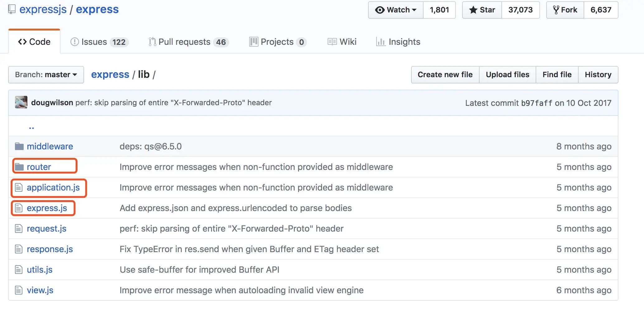Open the latest commit b97faff link
The height and width of the screenshot is (320, 644).
pos(537,103)
